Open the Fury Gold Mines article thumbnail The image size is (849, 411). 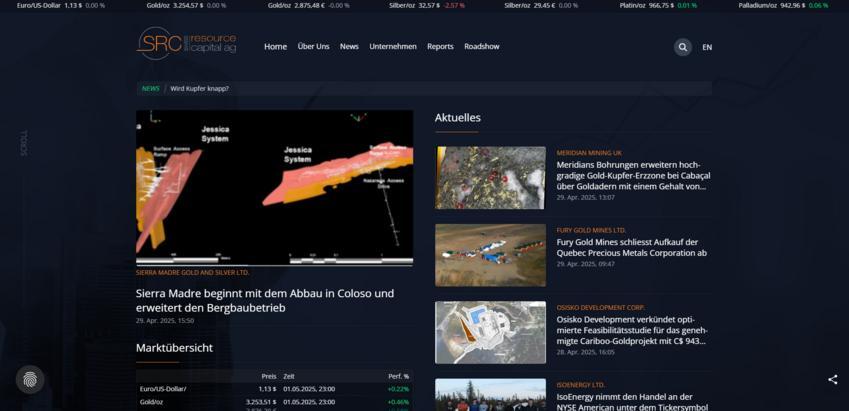click(491, 255)
